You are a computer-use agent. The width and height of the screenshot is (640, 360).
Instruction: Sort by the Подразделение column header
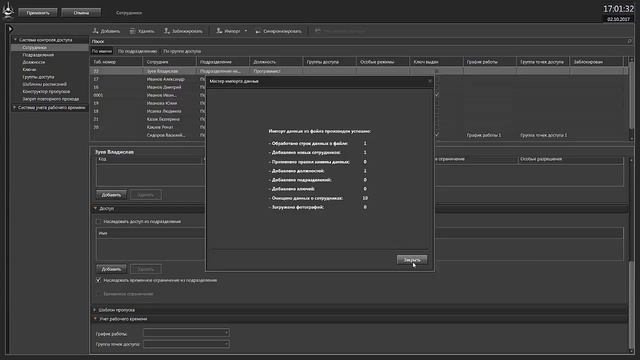[223, 62]
